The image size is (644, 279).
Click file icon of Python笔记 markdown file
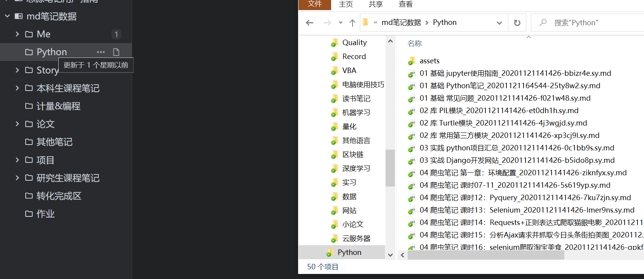(412, 86)
